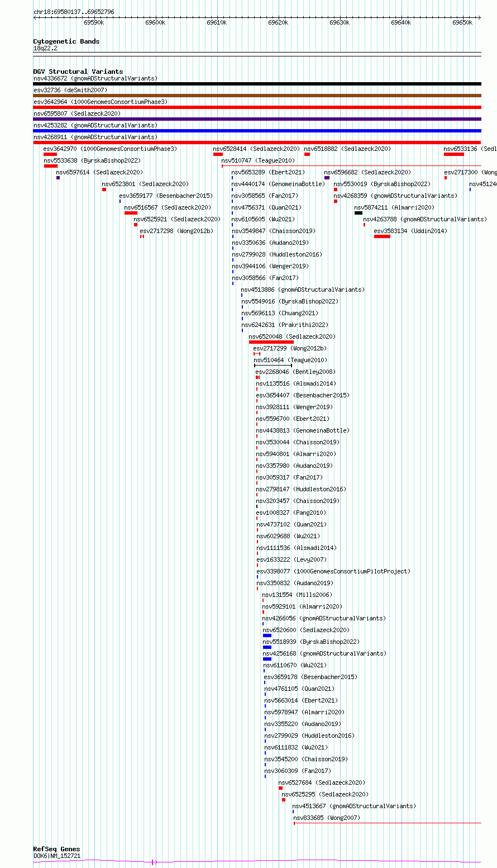Select nsv6525295 (Sedlazeck2020) label
The height and width of the screenshot is (868, 497).
tap(326, 794)
